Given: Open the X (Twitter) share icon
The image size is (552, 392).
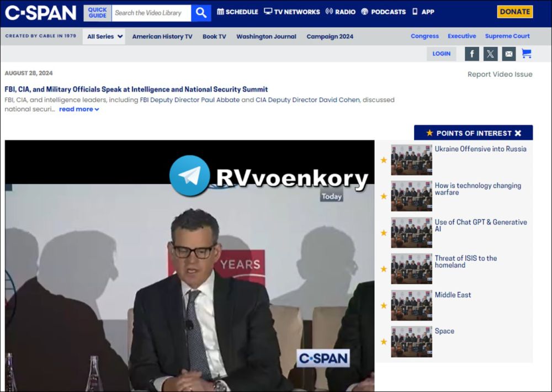Looking at the screenshot, I should [490, 54].
